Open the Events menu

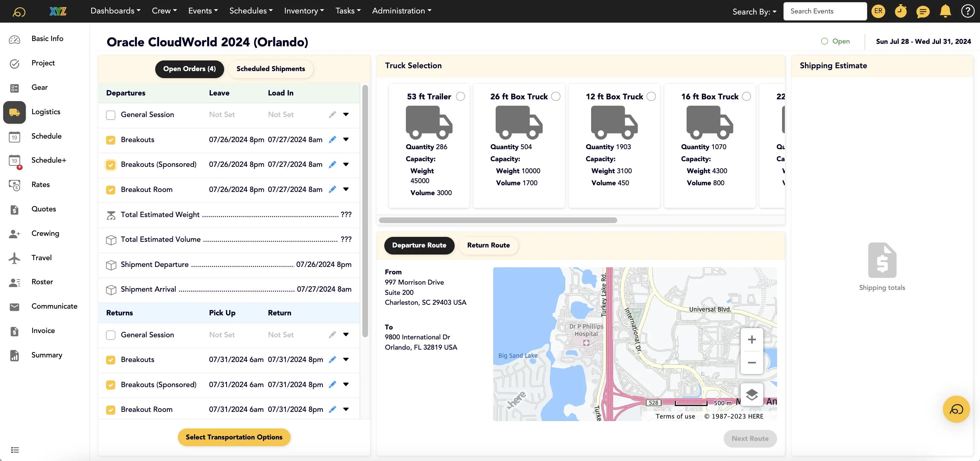(x=203, y=11)
